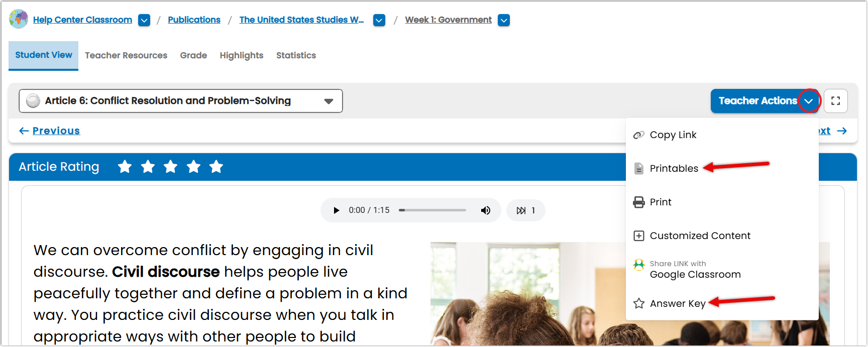Play the article audio
This screenshot has height=347, width=868.
[337, 210]
